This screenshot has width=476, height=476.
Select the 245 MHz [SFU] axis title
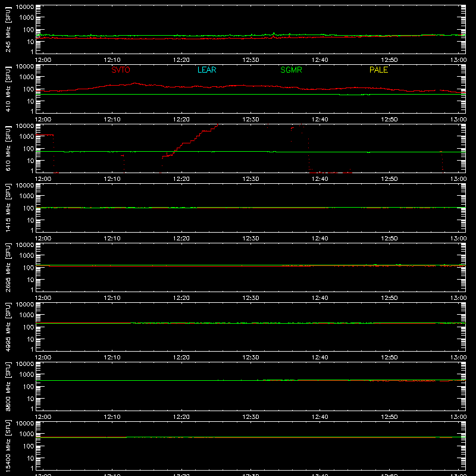(8, 29)
